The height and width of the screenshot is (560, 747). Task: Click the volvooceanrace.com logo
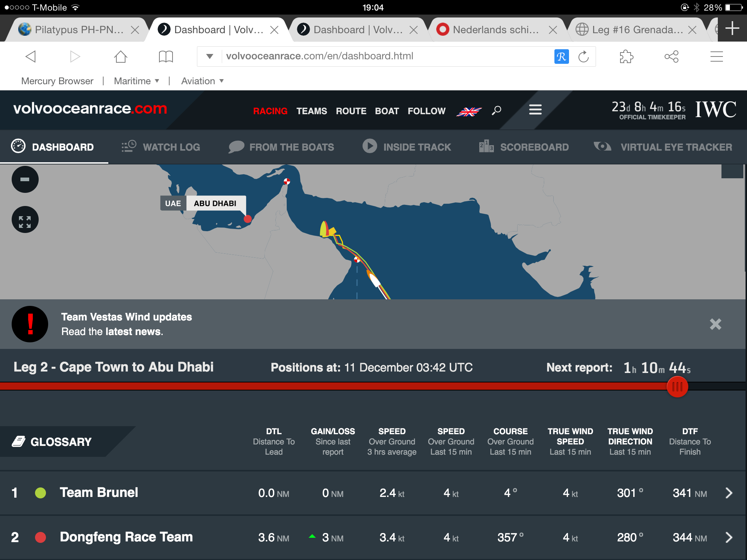[90, 109]
